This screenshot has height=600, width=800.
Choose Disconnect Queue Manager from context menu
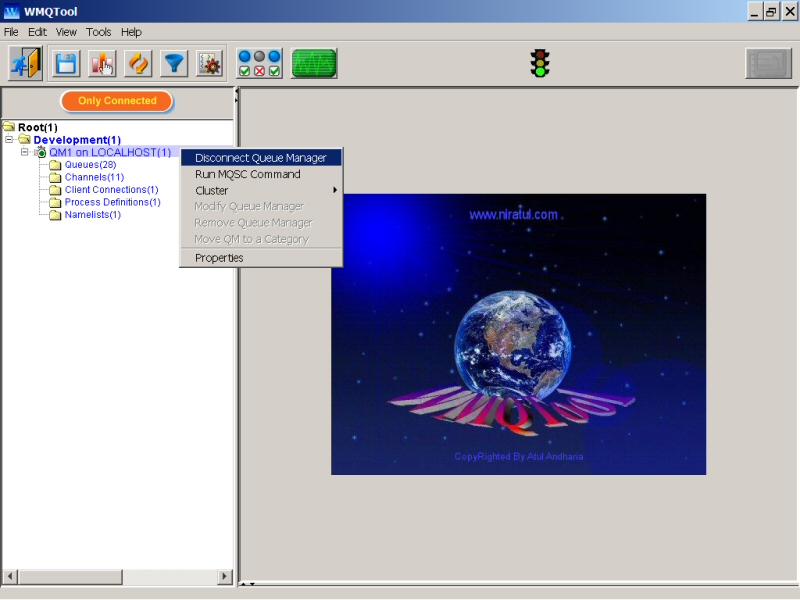pyautogui.click(x=261, y=158)
